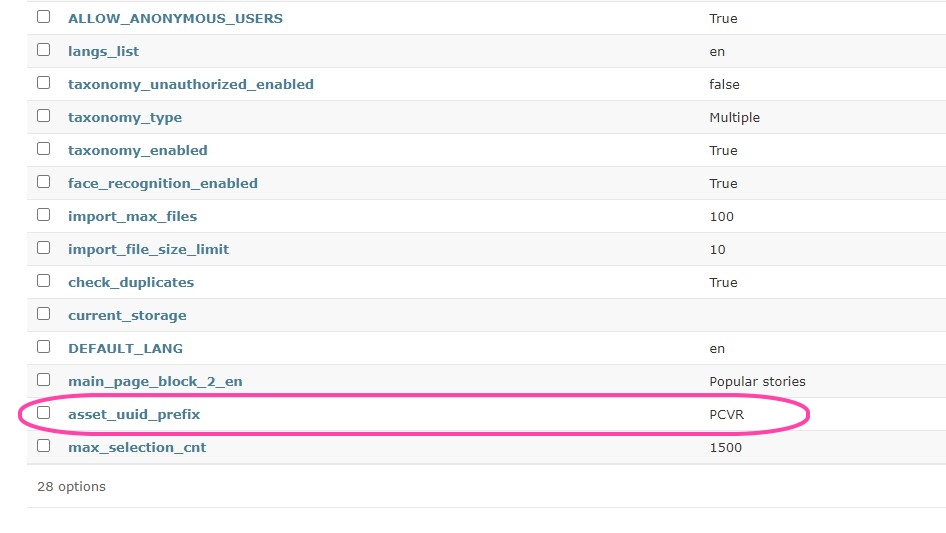Edit the taxonomy_type option
946x533 pixels.
coord(125,118)
